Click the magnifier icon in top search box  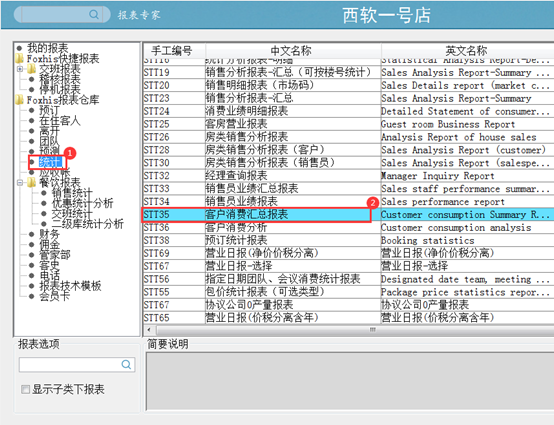(94, 14)
